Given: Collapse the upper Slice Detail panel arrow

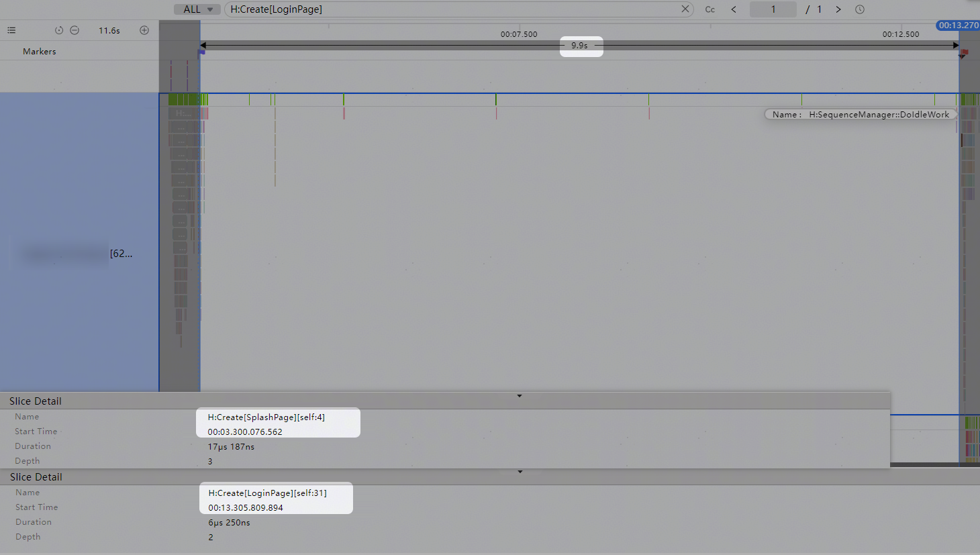Looking at the screenshot, I should pos(520,396).
